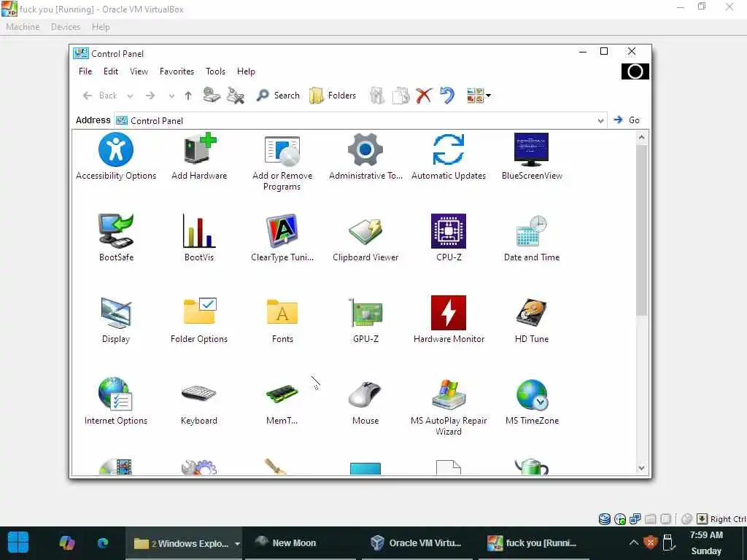
Task: Switch to Oracle VM VirtualBox taskbar item
Action: pos(417,542)
